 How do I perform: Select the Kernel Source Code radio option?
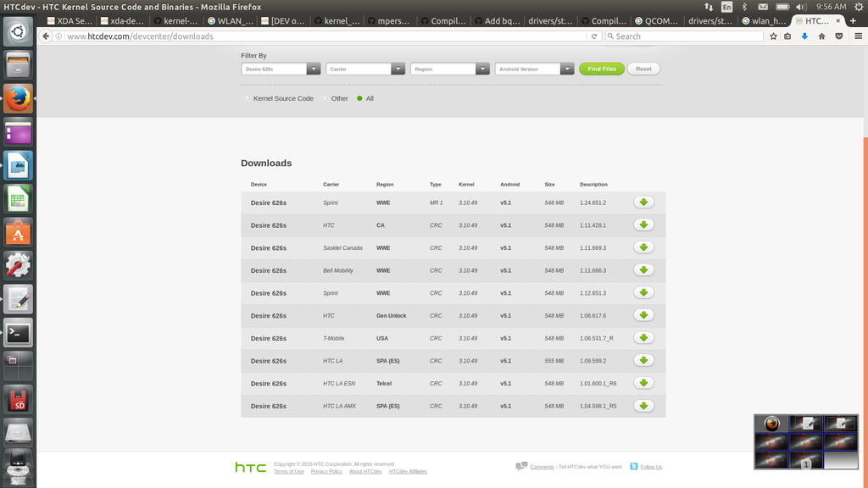coord(248,98)
